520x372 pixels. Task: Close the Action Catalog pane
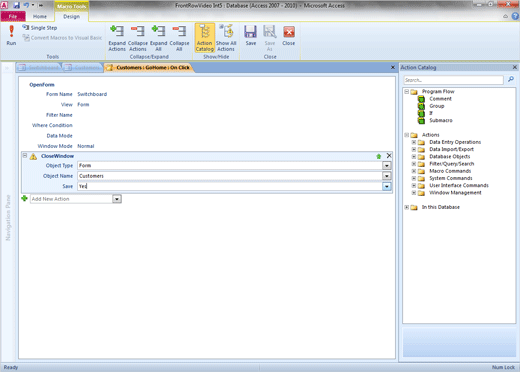coord(515,67)
